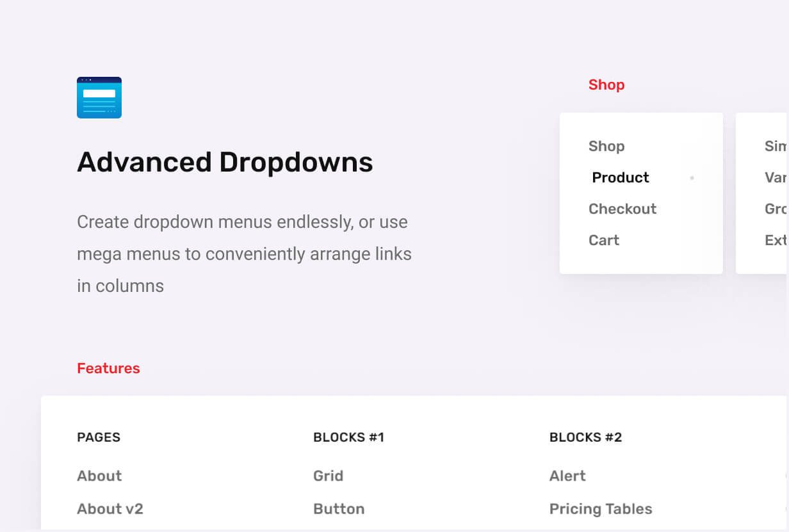Open the Button link in Blocks #1

click(x=339, y=509)
